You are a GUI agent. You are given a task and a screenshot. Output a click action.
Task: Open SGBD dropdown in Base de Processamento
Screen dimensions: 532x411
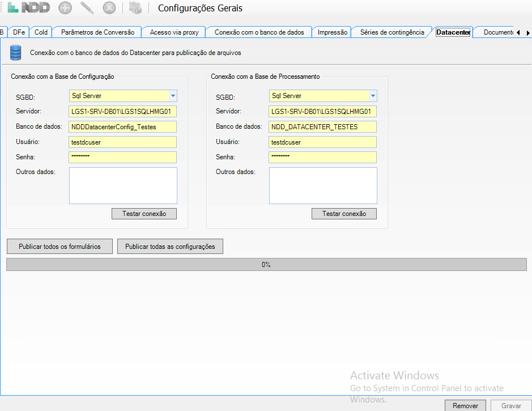373,96
